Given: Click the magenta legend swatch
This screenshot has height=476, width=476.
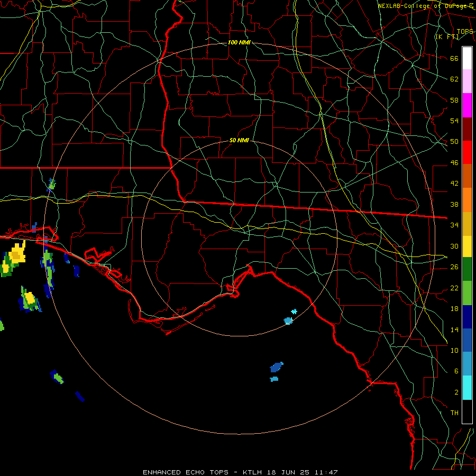Looking at the screenshot, I should point(467,105).
